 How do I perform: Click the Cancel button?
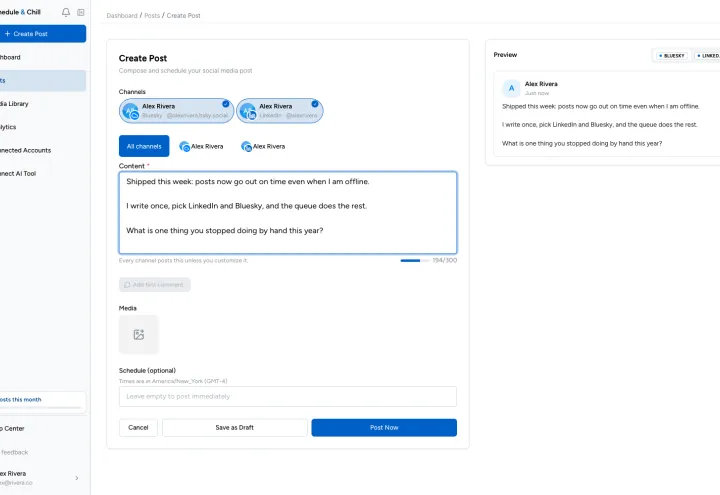click(138, 428)
